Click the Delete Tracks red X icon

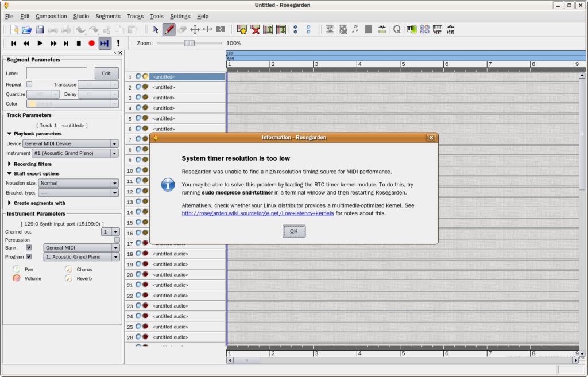click(x=255, y=30)
